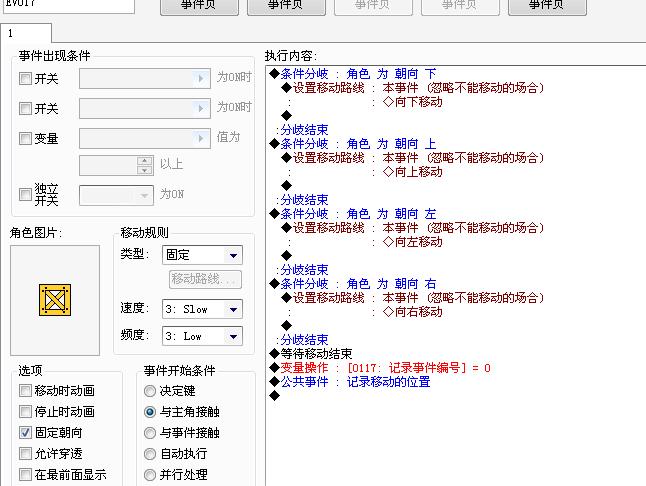Select the 等待移动结束 command line

(311, 354)
